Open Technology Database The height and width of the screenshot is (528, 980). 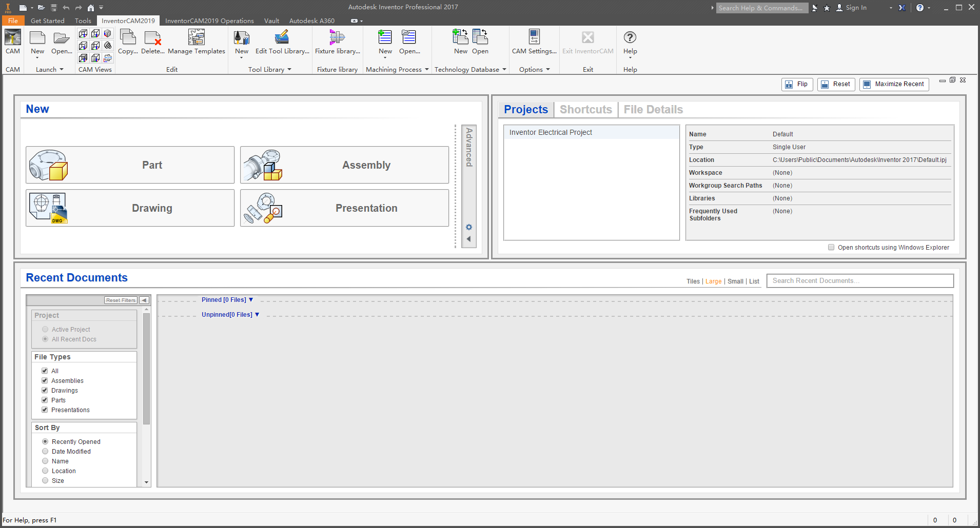(x=480, y=42)
